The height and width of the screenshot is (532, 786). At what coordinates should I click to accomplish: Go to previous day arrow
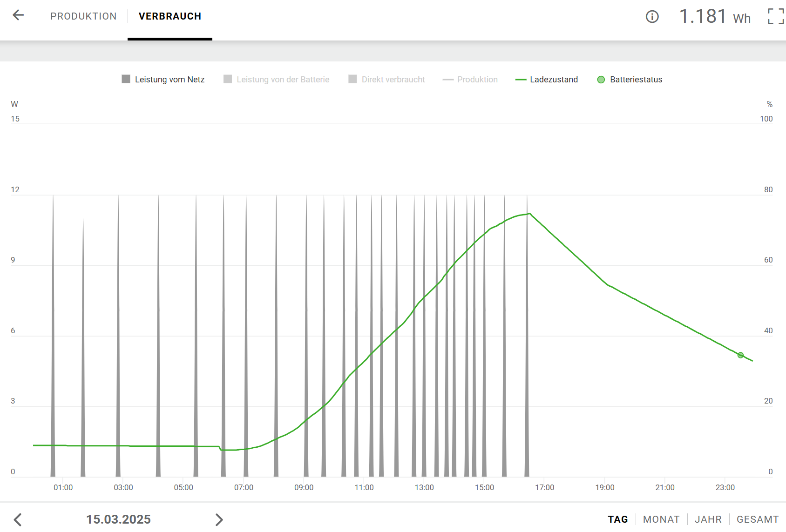point(18,519)
